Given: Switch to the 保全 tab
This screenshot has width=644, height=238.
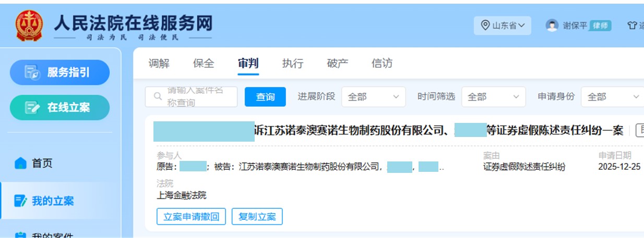Looking at the screenshot, I should tap(204, 64).
